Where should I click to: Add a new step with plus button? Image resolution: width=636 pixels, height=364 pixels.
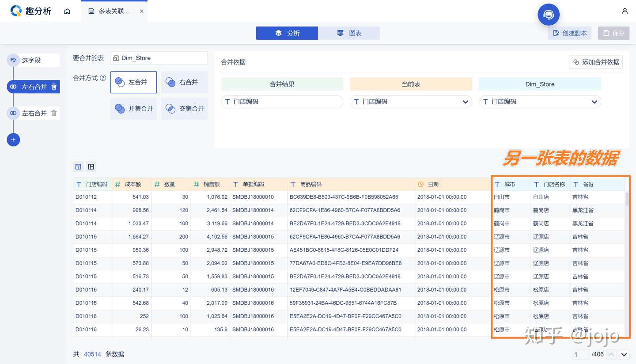(13, 140)
